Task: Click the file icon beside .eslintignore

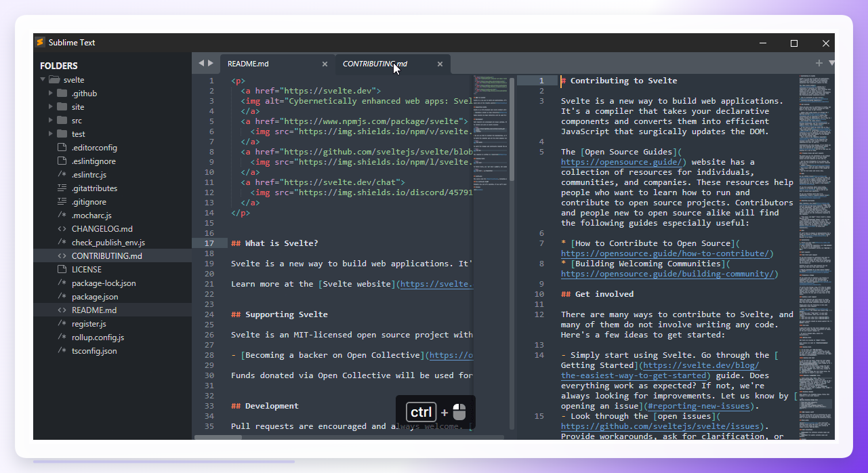Action: coord(62,161)
